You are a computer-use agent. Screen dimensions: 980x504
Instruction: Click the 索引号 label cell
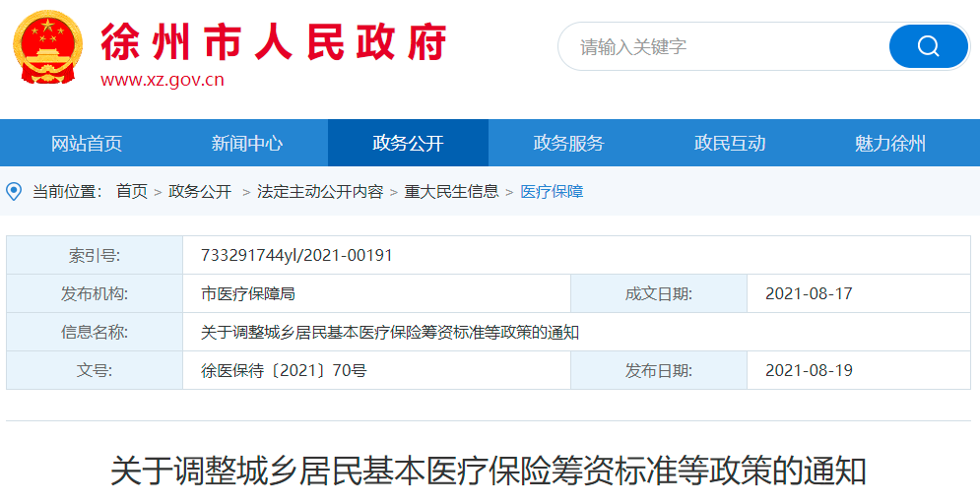coord(95,255)
